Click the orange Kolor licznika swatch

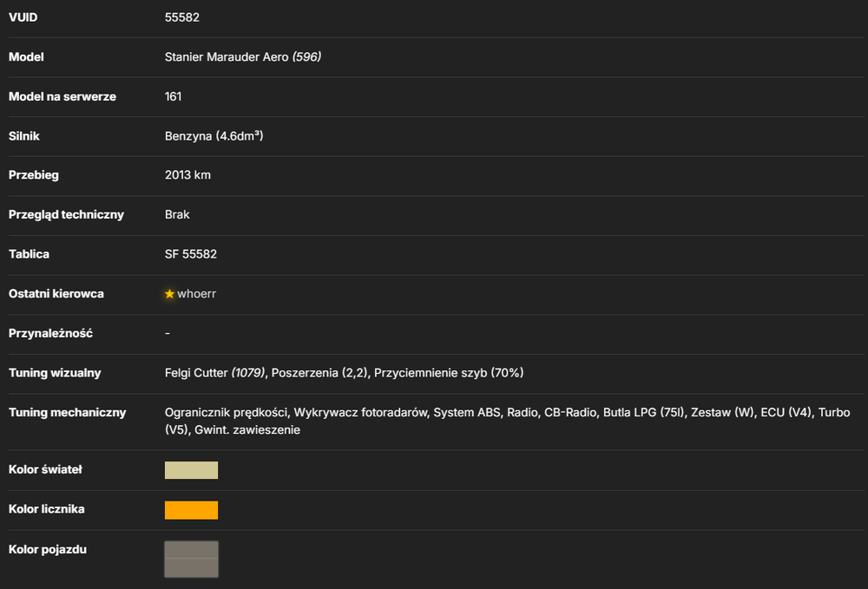(x=191, y=510)
